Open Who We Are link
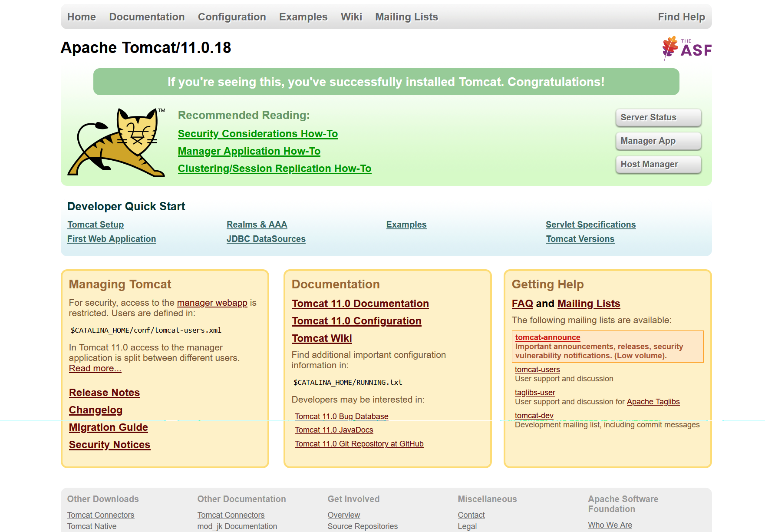Viewport: 765px width, 532px height. 610,525
